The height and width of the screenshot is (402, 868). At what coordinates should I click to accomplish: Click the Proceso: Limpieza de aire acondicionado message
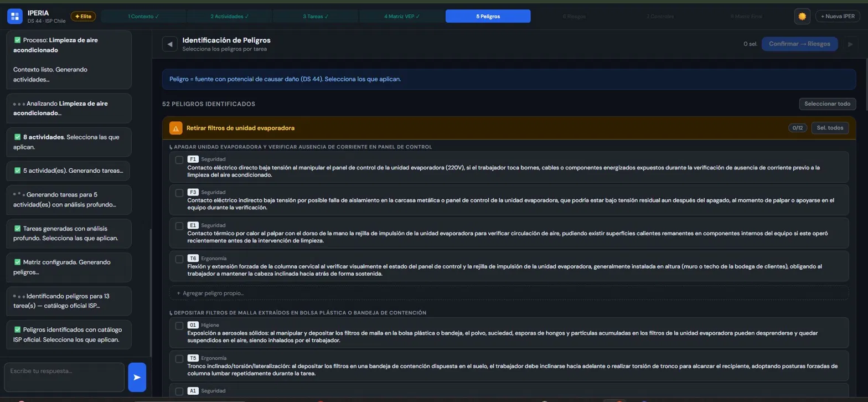pos(69,60)
